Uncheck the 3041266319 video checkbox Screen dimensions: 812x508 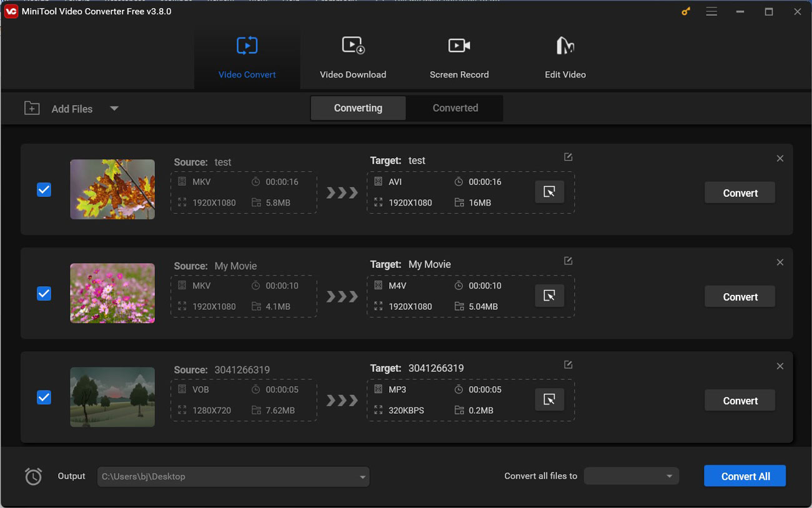click(44, 397)
